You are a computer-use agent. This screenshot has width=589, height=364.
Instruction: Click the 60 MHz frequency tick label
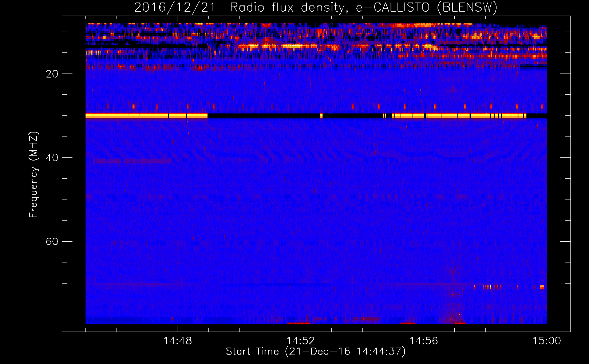tap(52, 242)
